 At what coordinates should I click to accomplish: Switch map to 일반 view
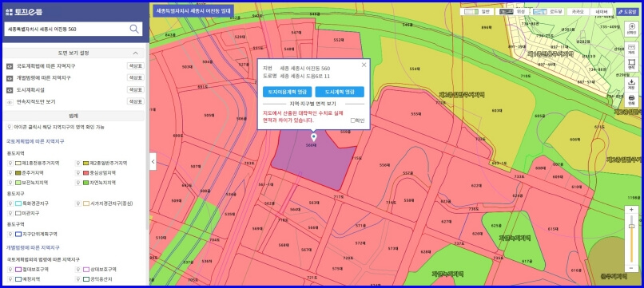click(x=477, y=12)
